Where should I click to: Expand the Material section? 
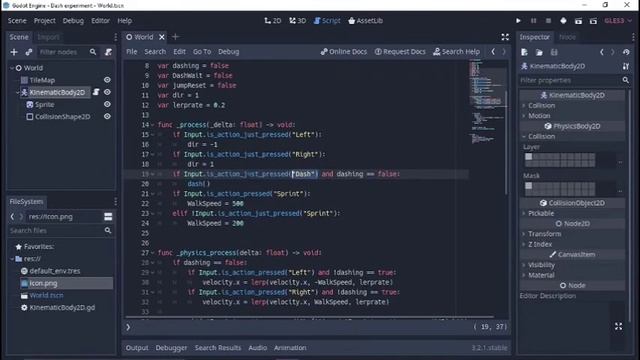point(541,275)
